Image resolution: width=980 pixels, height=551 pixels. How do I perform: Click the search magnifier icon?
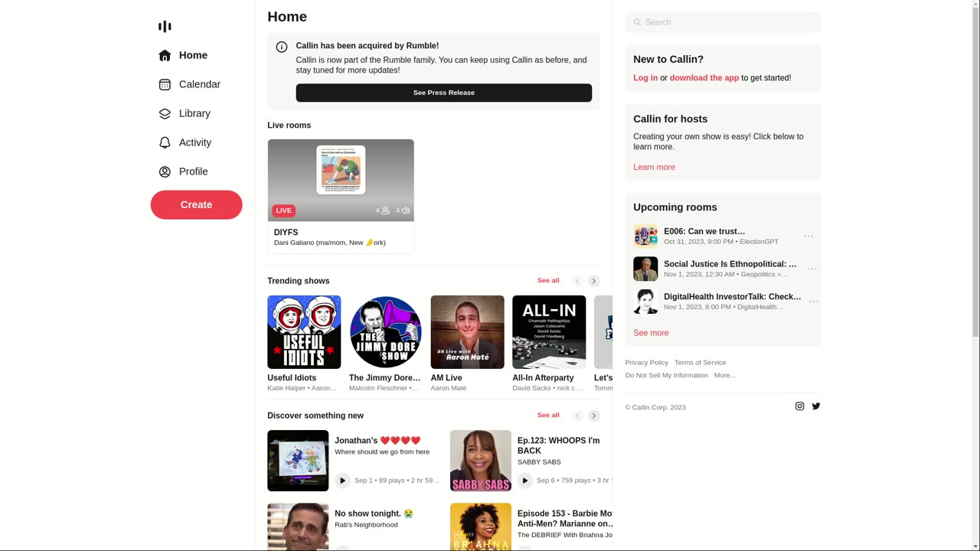(637, 22)
